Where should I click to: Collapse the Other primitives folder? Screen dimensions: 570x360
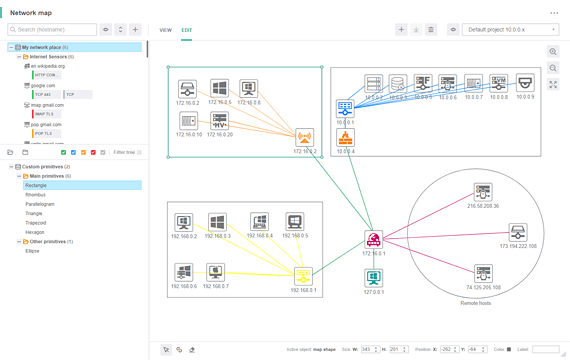click(x=19, y=241)
